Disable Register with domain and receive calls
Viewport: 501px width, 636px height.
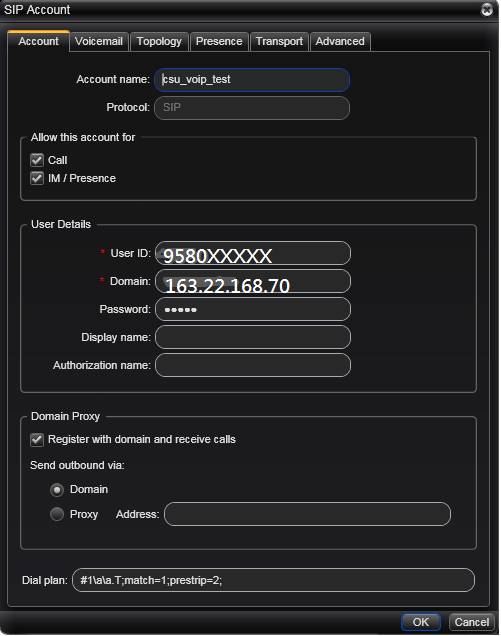pos(37,440)
